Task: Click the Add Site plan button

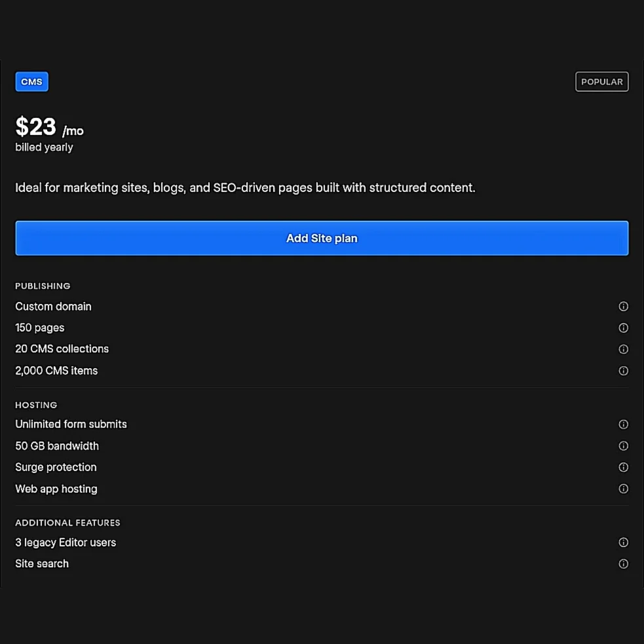Action: point(322,238)
